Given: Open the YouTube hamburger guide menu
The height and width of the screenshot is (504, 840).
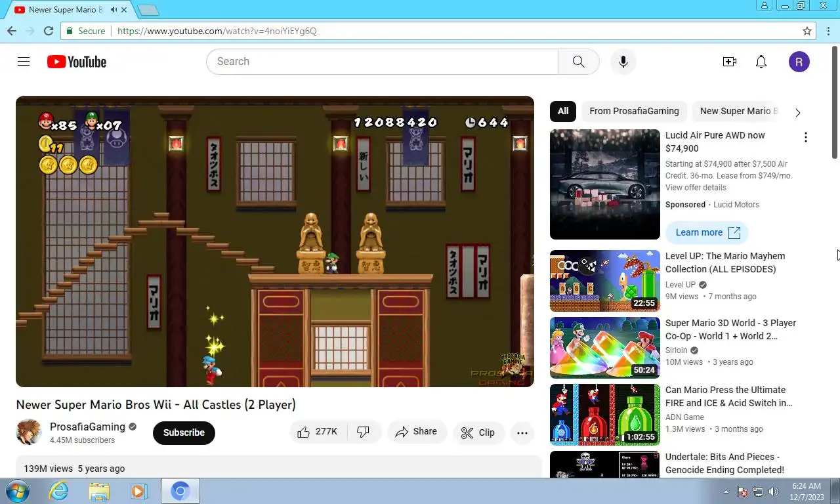Looking at the screenshot, I should (24, 62).
